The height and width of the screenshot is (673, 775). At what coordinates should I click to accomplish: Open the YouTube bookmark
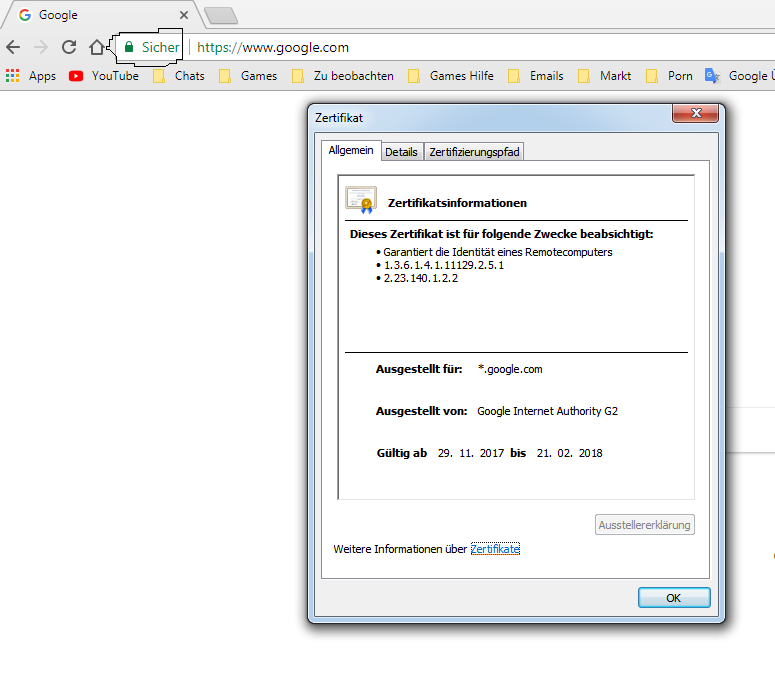(x=104, y=76)
